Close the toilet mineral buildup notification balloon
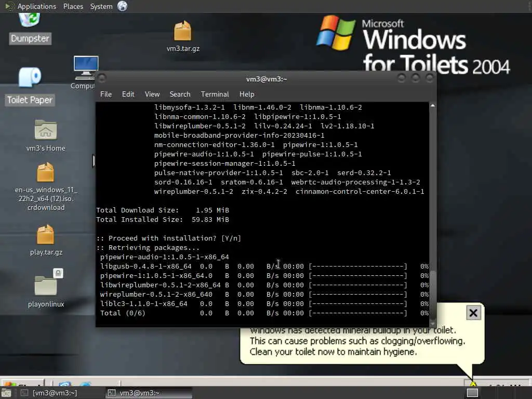The height and width of the screenshot is (399, 532). click(x=473, y=312)
